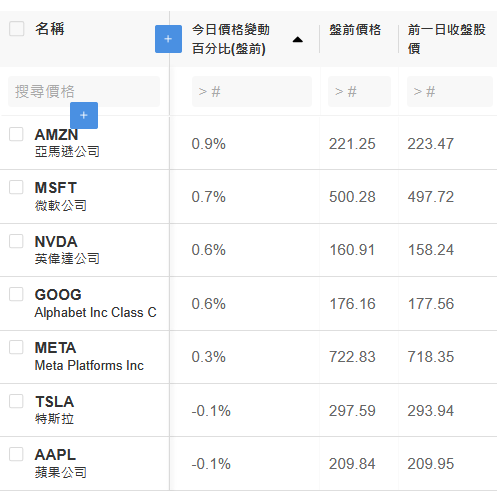Click the blue plus button below search field
497x491 pixels.
[84, 115]
